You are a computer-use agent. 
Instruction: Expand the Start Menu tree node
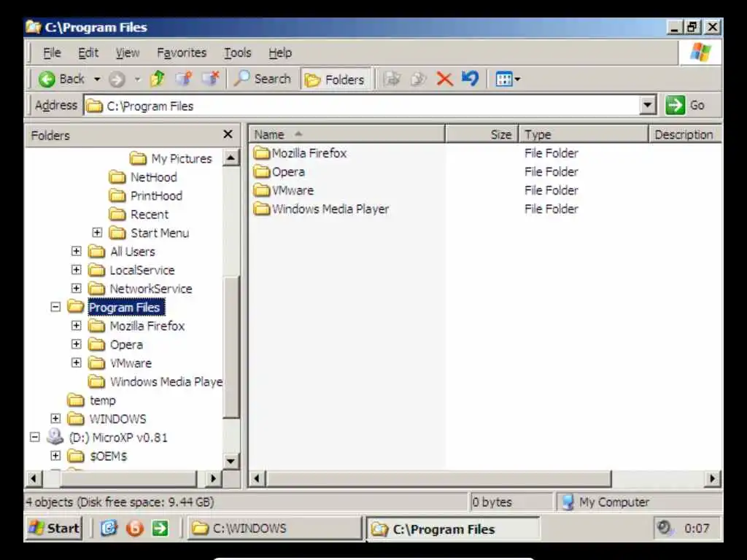[97, 233]
